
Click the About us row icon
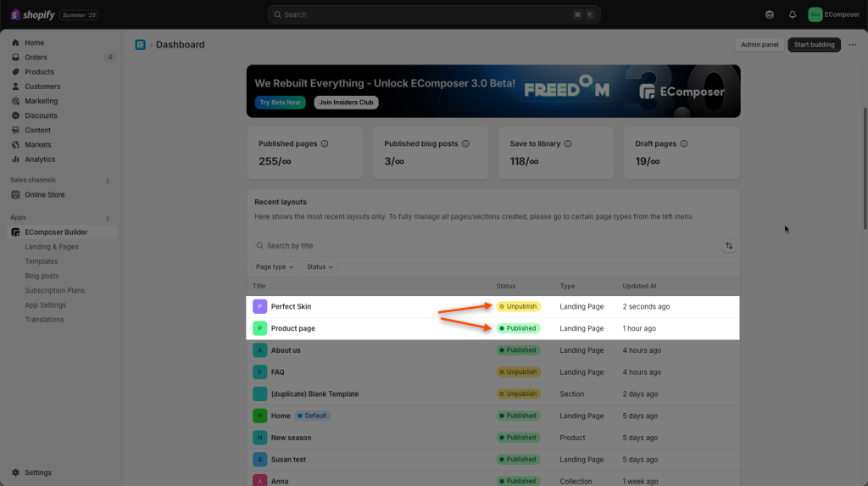259,350
